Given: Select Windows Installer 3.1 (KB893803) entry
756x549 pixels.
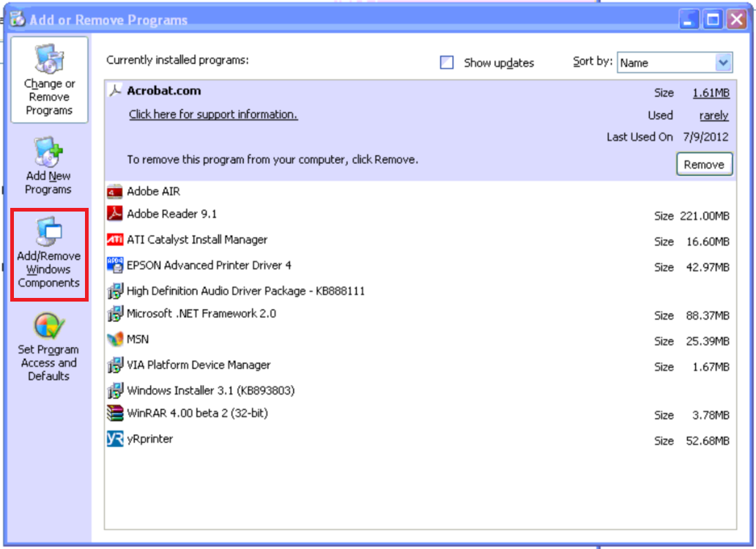Looking at the screenshot, I should [x=420, y=391].
